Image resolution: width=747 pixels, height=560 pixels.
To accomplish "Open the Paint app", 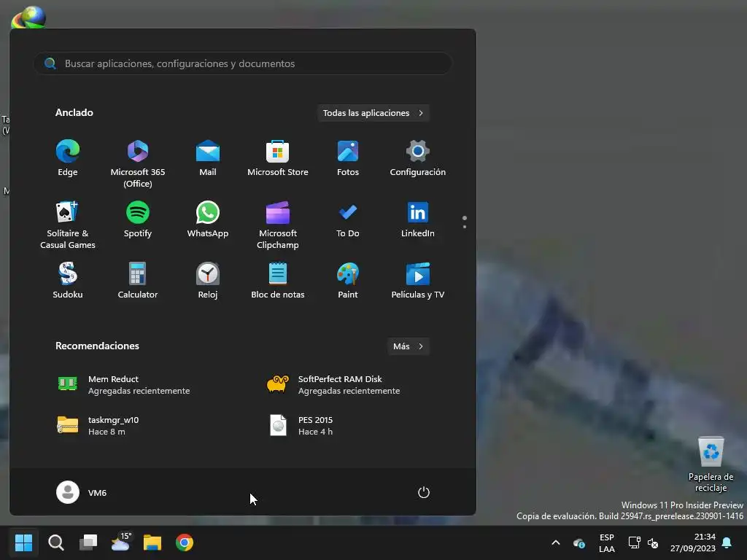I will coord(348,281).
